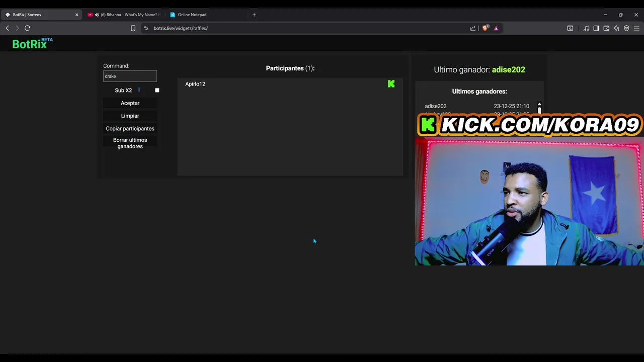The image size is (644, 362).
Task: Open site settings icon beside the URL
Action: 146,28
